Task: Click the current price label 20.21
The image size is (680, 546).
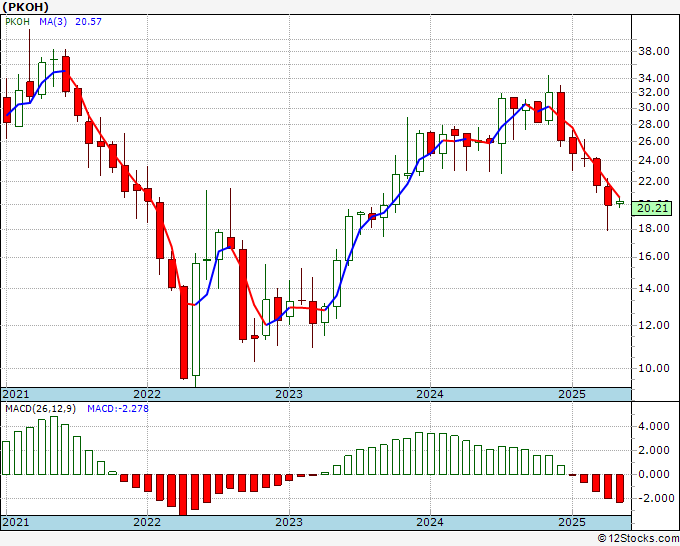Action: (653, 208)
